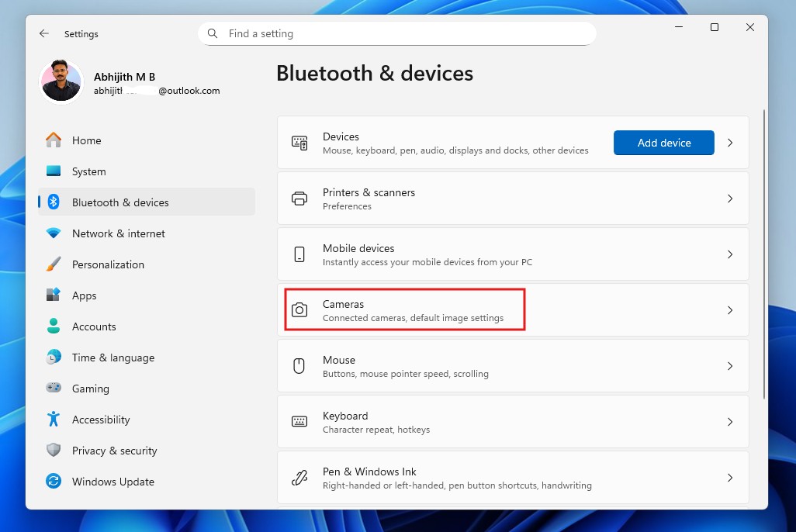Click the Add device button
The width and height of the screenshot is (796, 532).
[x=663, y=143]
